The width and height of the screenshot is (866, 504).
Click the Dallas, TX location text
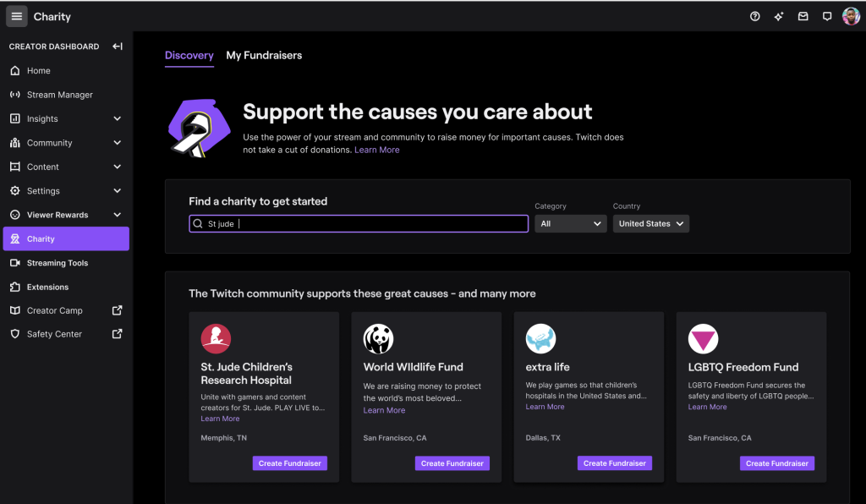coord(543,438)
